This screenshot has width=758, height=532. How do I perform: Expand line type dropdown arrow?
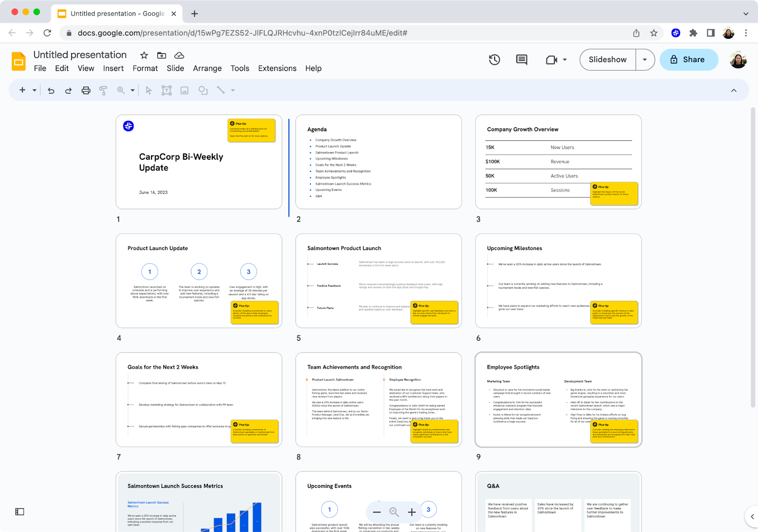pyautogui.click(x=233, y=90)
